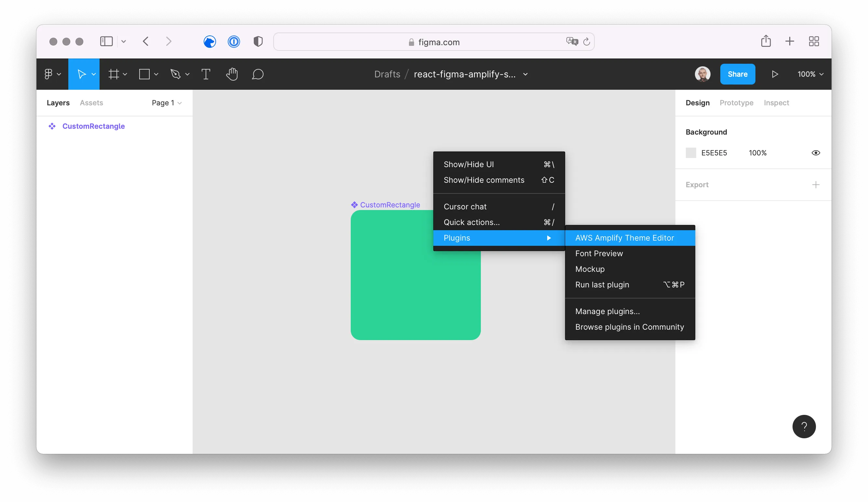Select the Hand tool
Viewport: 868px width, 502px height.
[232, 74]
